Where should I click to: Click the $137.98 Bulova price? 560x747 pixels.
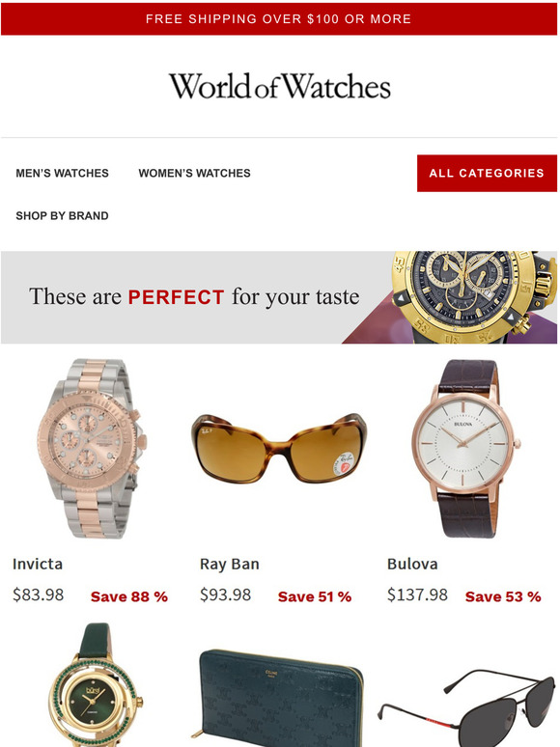tap(417, 595)
